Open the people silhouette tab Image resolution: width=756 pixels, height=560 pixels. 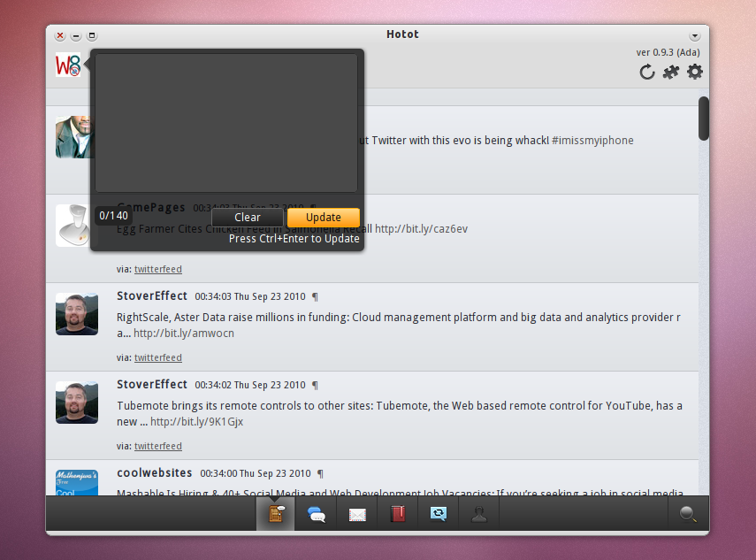[x=478, y=514]
